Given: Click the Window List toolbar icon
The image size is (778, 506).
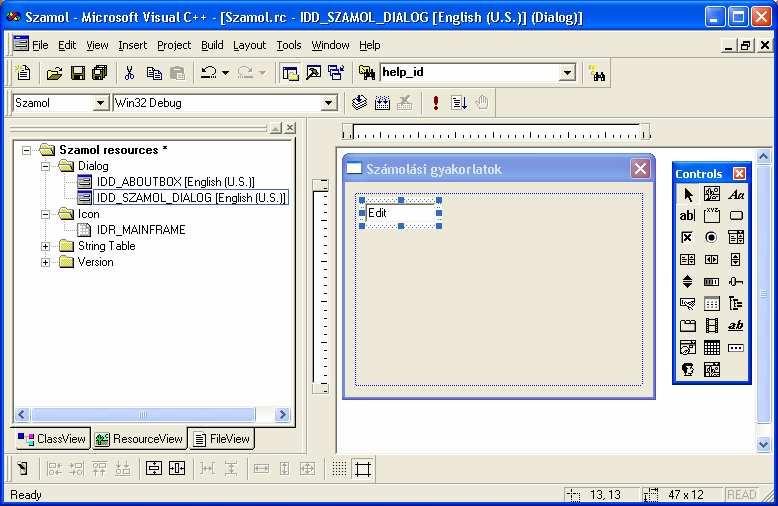Looking at the screenshot, I should [336, 73].
